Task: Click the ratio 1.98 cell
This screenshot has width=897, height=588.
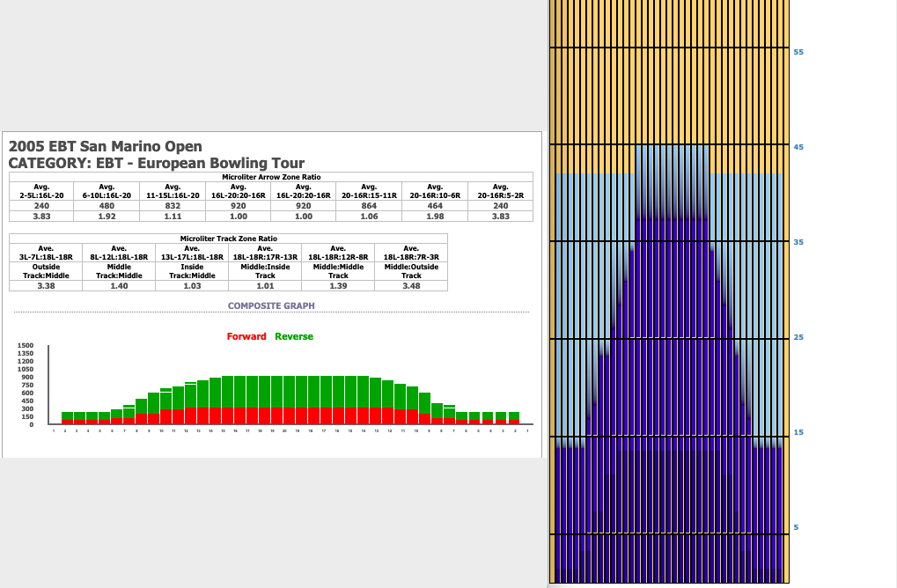Action: pyautogui.click(x=435, y=217)
